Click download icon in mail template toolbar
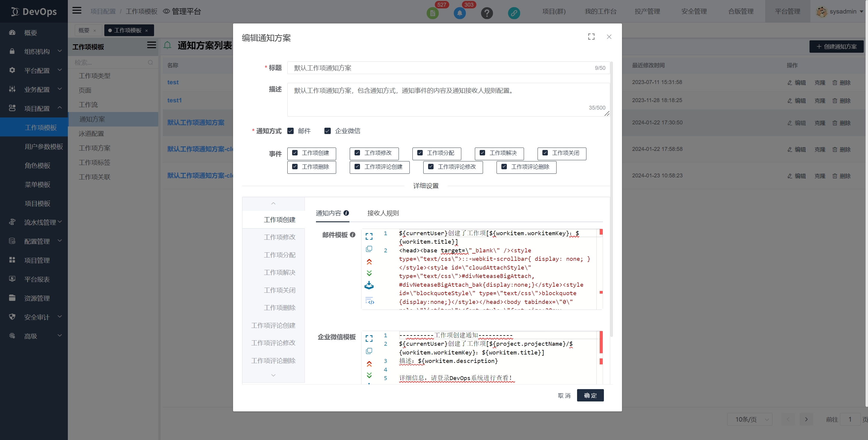The width and height of the screenshot is (868, 440). tap(369, 286)
